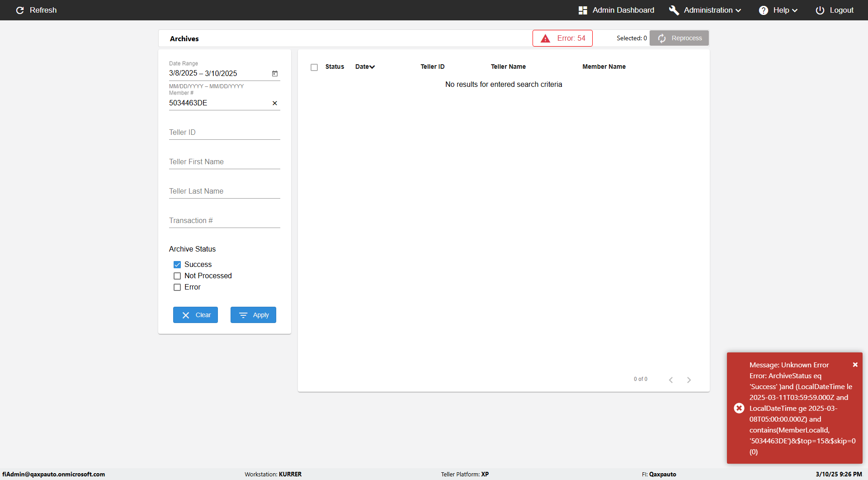Click the Logout menu item

coord(835,10)
